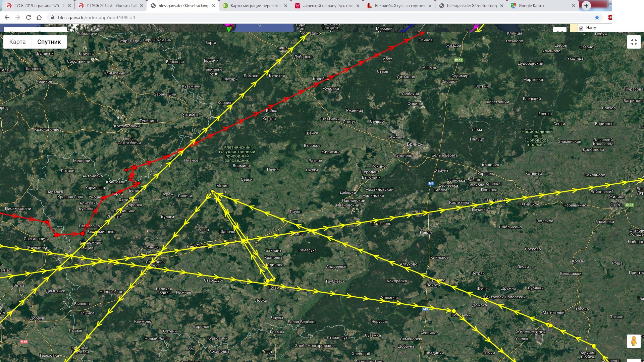
Task: Open the Adblock Plus extension icon
Action: pyautogui.click(x=609, y=17)
